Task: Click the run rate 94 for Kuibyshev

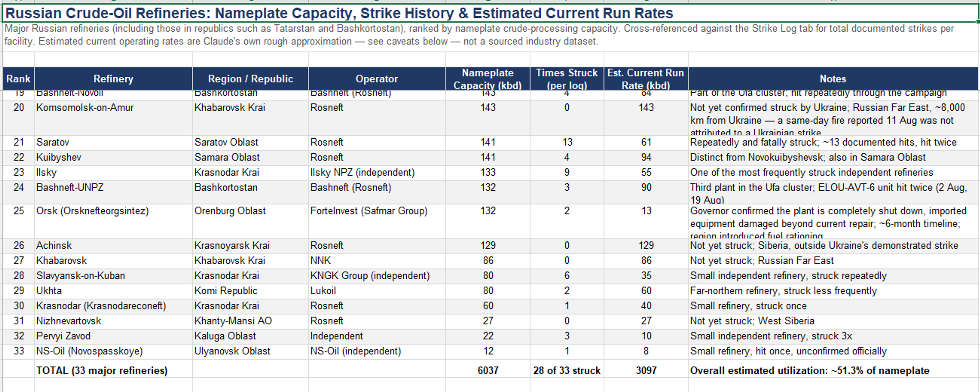Action: coord(646,158)
